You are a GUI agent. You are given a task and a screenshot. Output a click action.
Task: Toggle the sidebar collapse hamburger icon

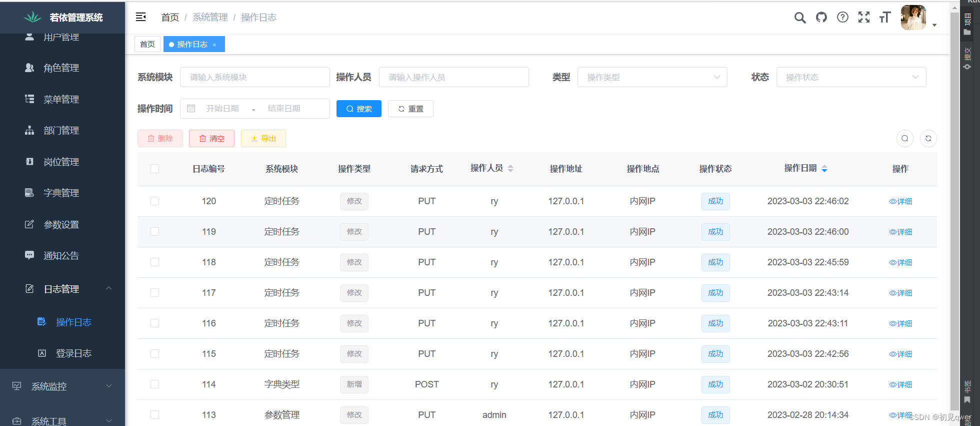pos(141,17)
